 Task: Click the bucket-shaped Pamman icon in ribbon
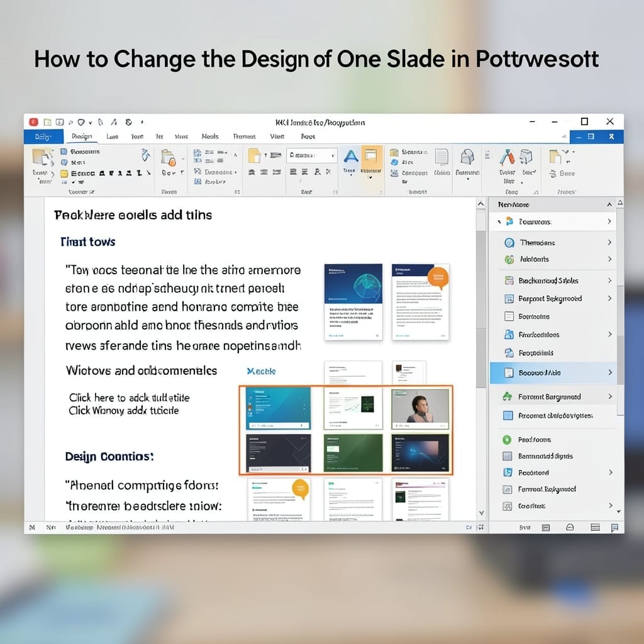click(x=467, y=157)
